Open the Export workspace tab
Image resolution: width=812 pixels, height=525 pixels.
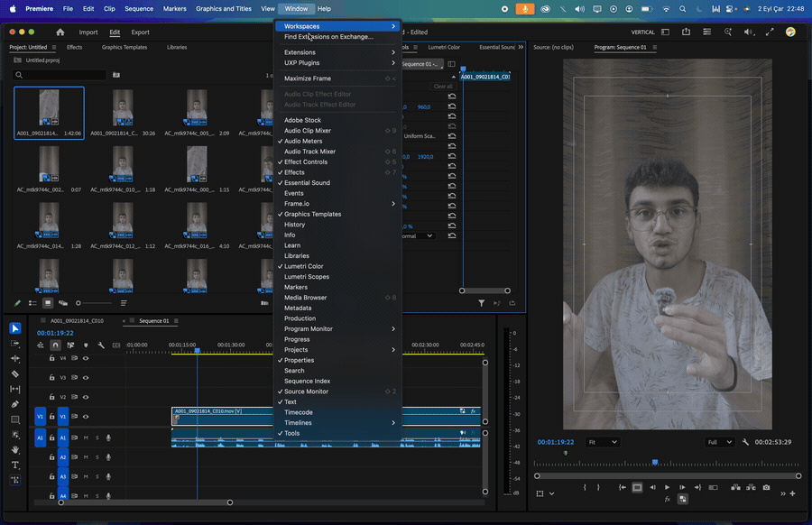(141, 32)
